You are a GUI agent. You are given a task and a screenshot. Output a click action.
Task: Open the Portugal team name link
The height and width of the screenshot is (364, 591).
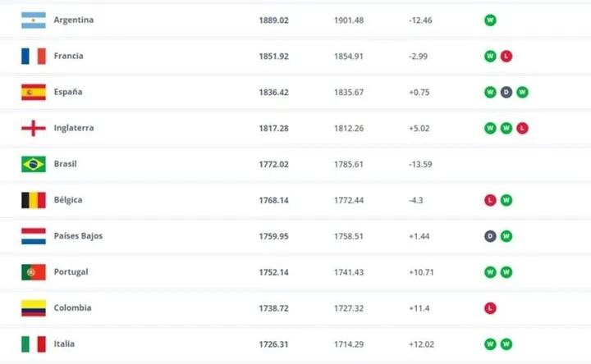(x=71, y=272)
